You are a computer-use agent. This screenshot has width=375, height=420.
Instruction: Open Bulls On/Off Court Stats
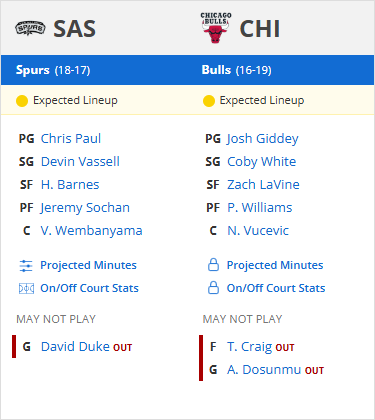tap(276, 288)
